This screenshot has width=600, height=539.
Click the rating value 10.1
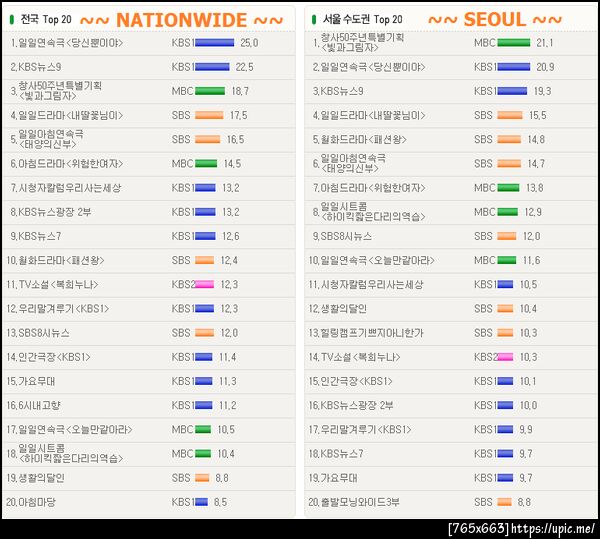click(x=528, y=381)
